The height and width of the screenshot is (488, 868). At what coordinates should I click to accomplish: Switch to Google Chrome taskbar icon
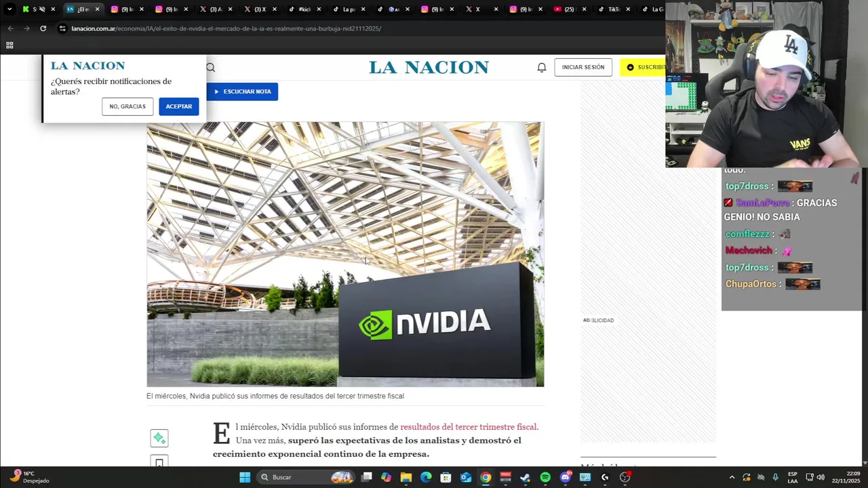(486, 477)
